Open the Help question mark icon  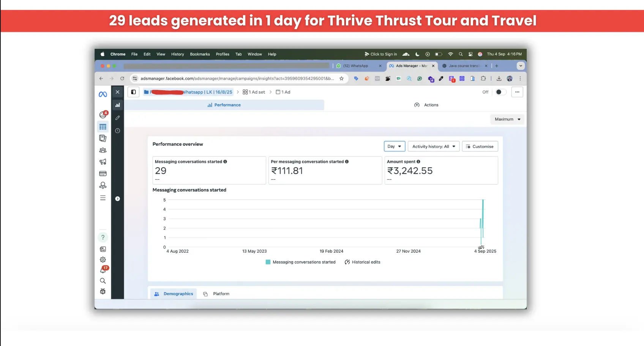(103, 237)
